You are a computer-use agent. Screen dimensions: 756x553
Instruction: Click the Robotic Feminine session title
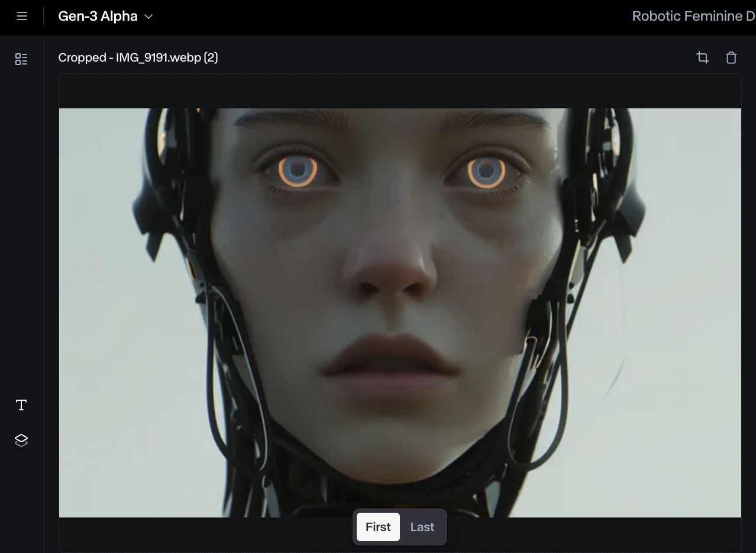coord(693,17)
